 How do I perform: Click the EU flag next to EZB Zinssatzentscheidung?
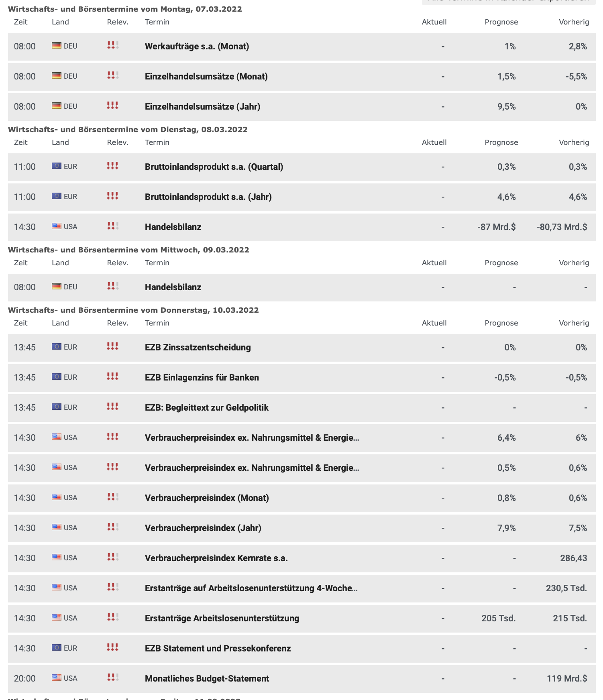click(x=57, y=347)
